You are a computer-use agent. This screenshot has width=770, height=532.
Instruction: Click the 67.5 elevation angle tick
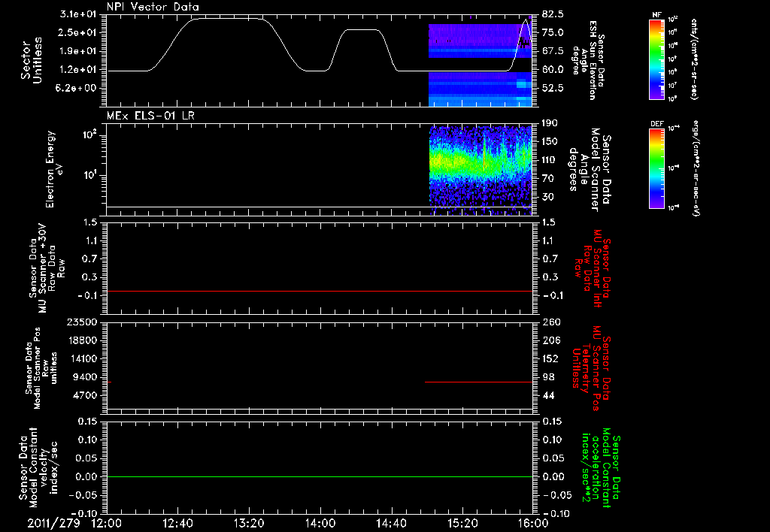point(553,51)
